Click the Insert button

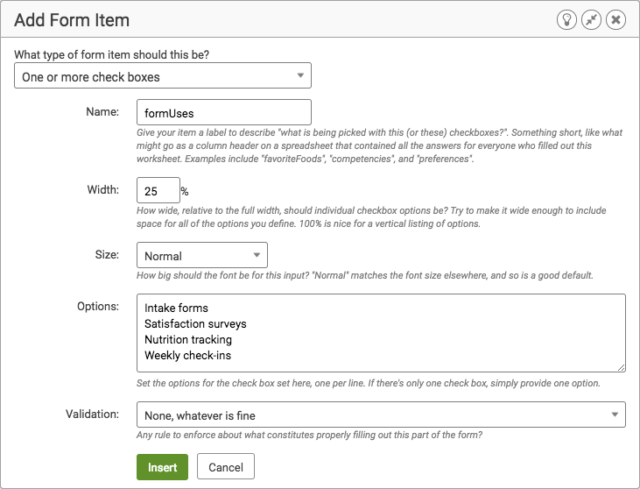pyautogui.click(x=162, y=467)
